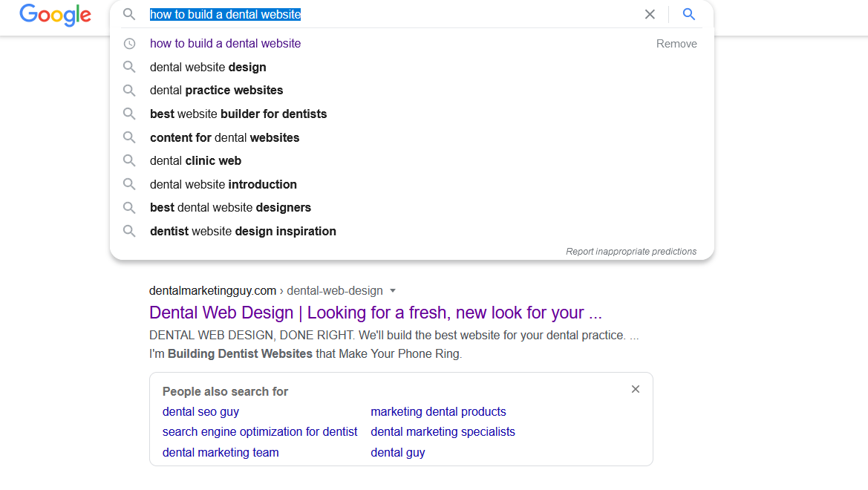Click 'Report inappropriate predictions' link

click(x=631, y=252)
